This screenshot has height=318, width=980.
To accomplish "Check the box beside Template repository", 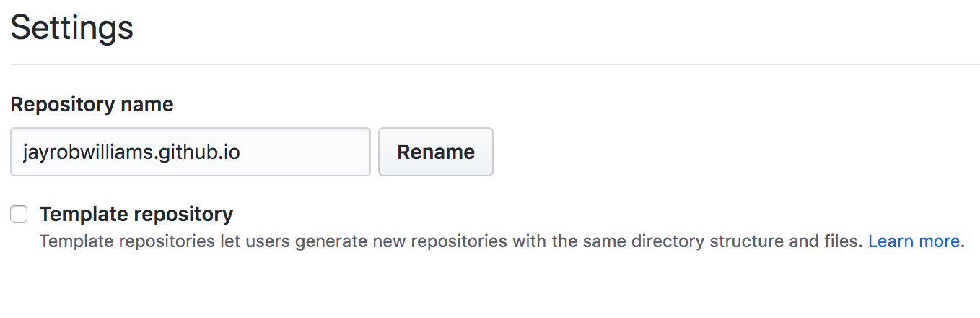I will 19,214.
